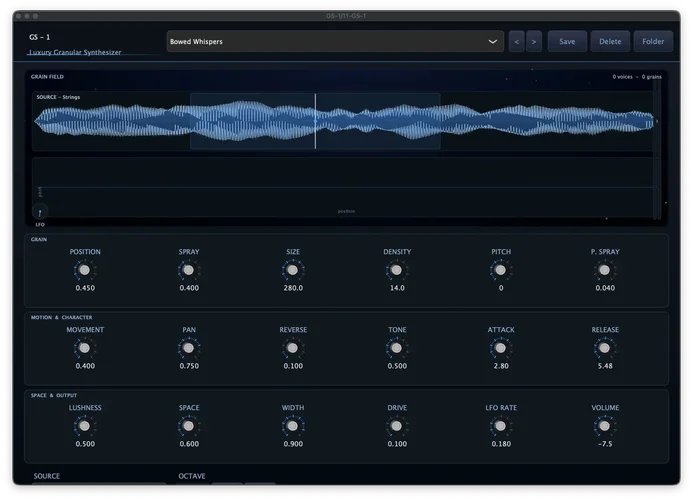Click the Strings source waveform display
Image resolution: width=693 pixels, height=500 pixels.
pos(343,121)
